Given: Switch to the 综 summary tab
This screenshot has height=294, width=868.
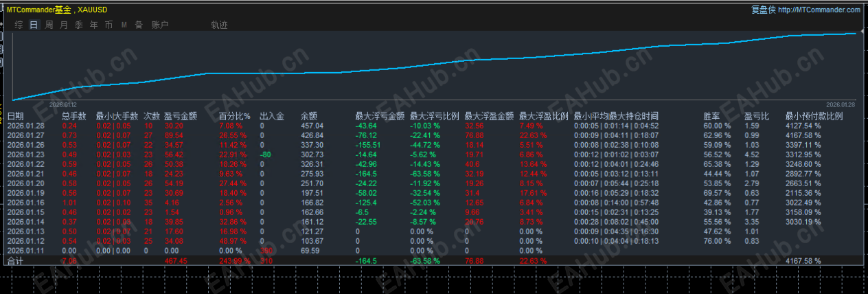Looking at the screenshot, I should (19, 25).
